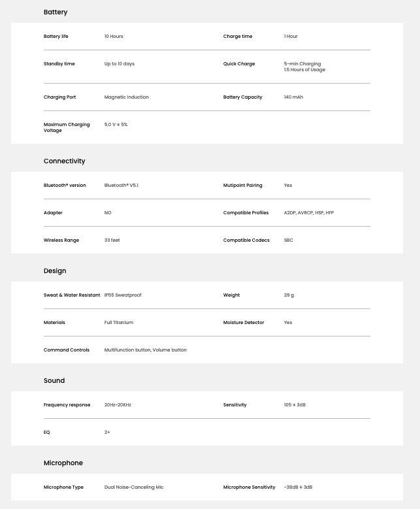Click the Magnetic Induction charging port value
This screenshot has height=509, width=420.
126,97
